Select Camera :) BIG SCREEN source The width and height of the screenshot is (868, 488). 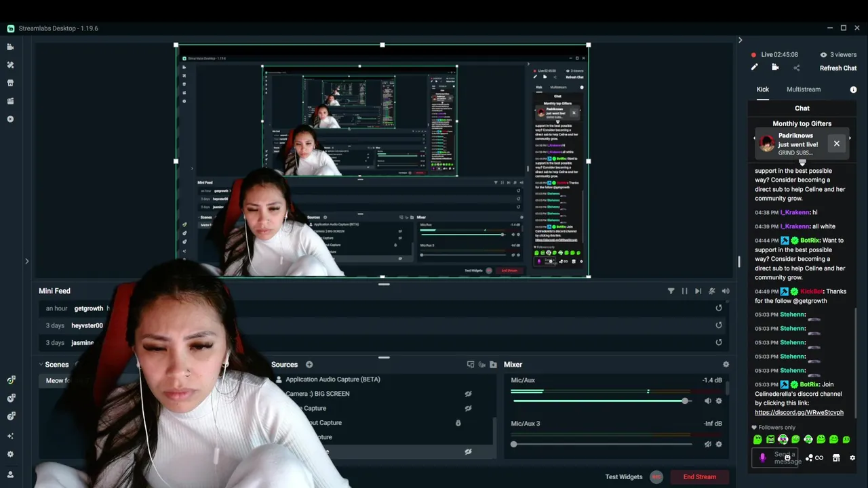pyautogui.click(x=318, y=394)
